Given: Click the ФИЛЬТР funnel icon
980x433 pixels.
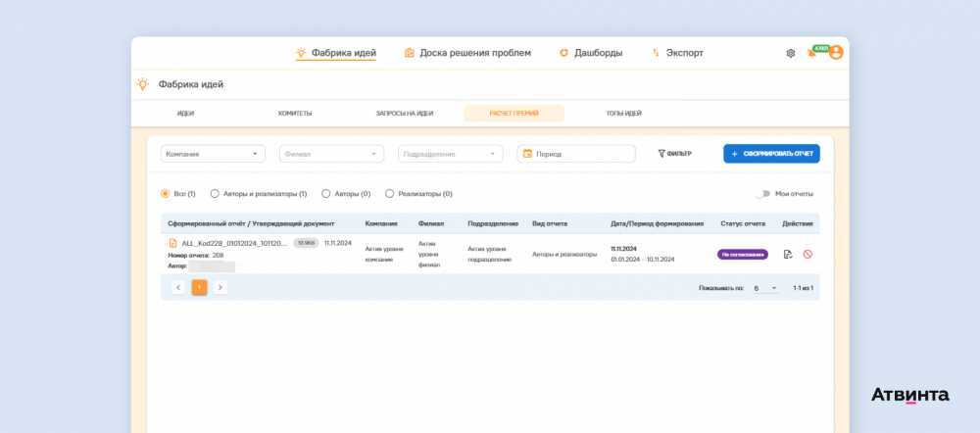Looking at the screenshot, I should point(661,154).
